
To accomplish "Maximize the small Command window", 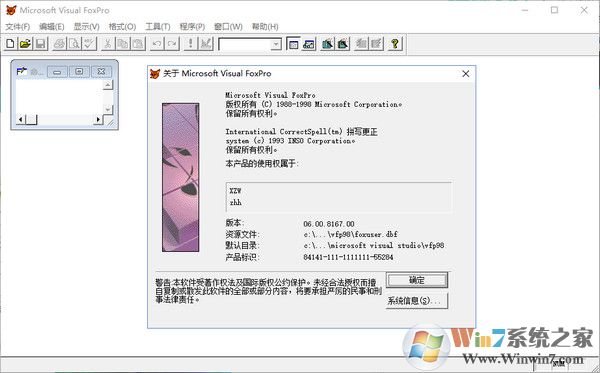I will 79,72.
